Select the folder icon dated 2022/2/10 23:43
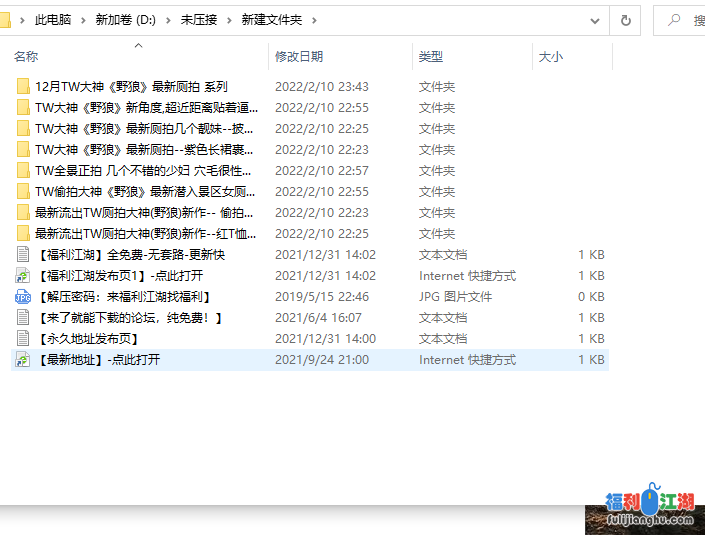 click(24, 87)
